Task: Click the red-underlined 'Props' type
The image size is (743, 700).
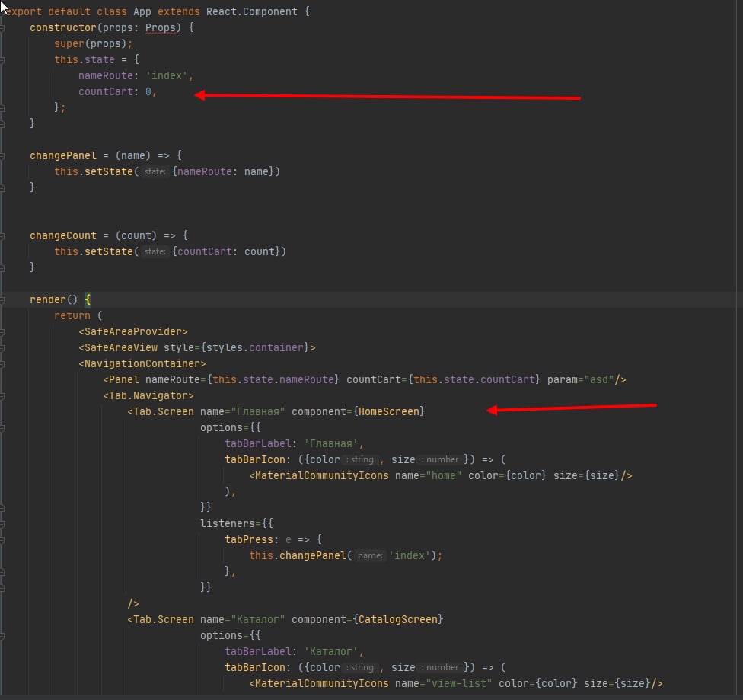Action: click(160, 27)
